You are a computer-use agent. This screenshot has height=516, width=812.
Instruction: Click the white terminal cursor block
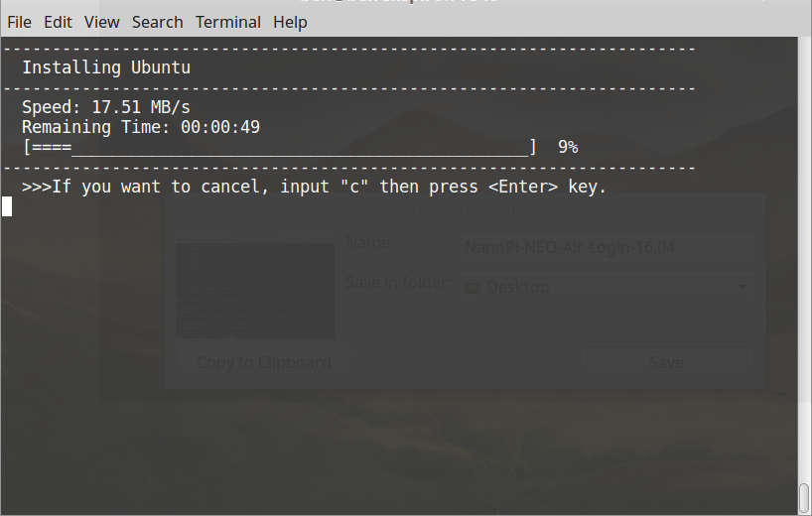coord(7,206)
